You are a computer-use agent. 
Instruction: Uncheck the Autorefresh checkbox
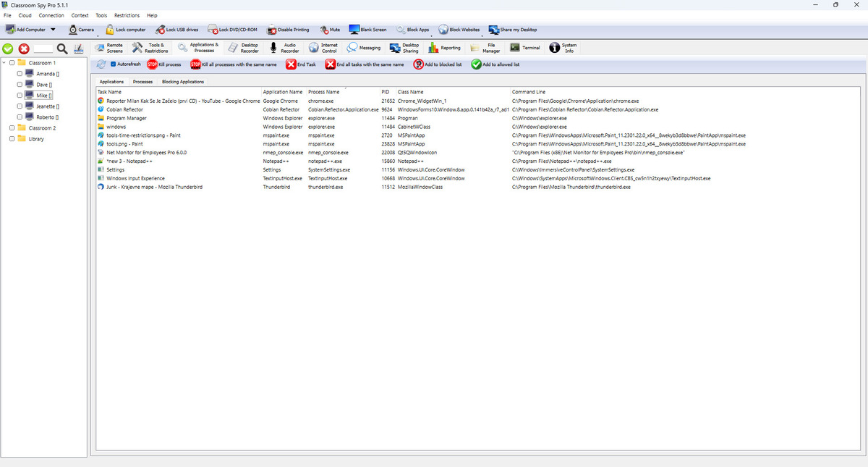coord(112,64)
